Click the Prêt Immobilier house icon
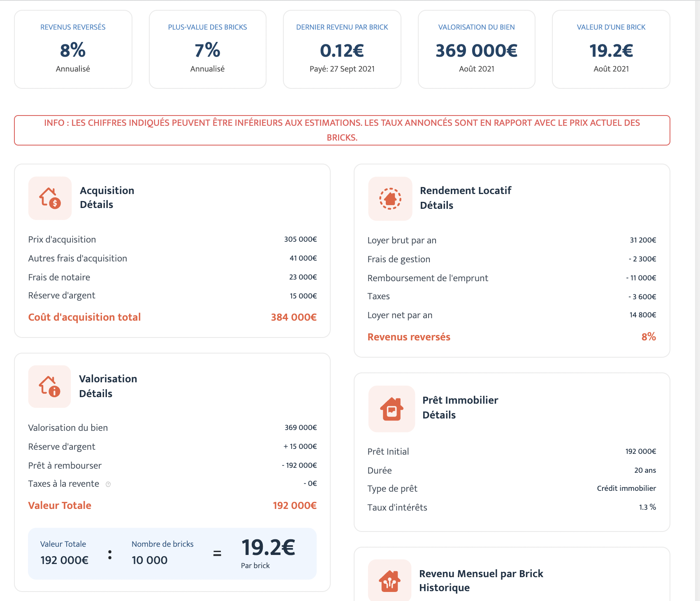 pyautogui.click(x=392, y=409)
